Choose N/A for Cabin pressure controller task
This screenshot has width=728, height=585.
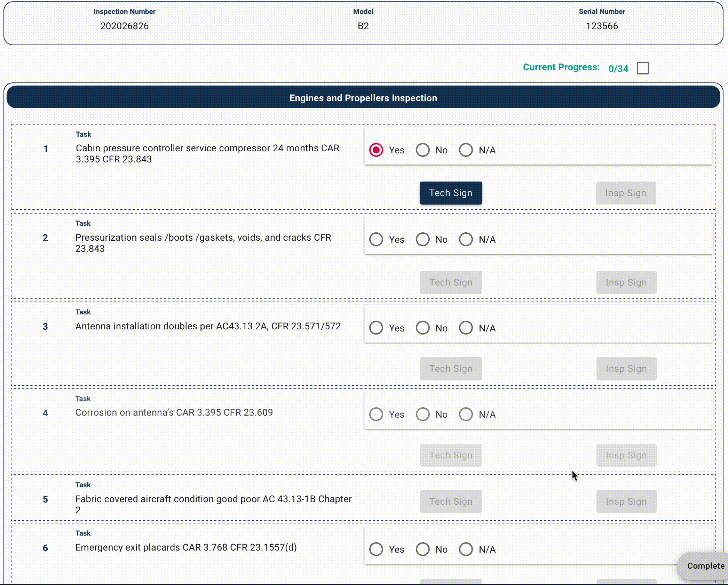(466, 150)
